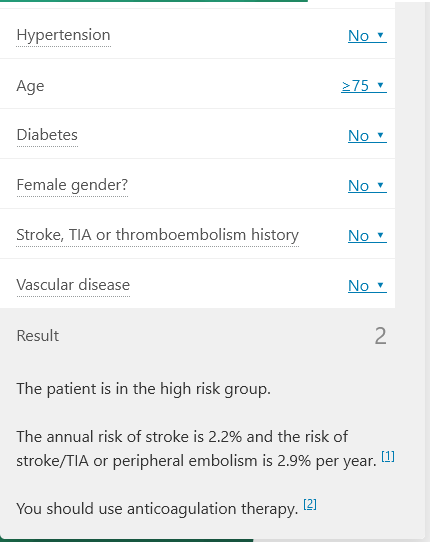Click the Age row label
Screen dimensions: 430x542
point(30,86)
